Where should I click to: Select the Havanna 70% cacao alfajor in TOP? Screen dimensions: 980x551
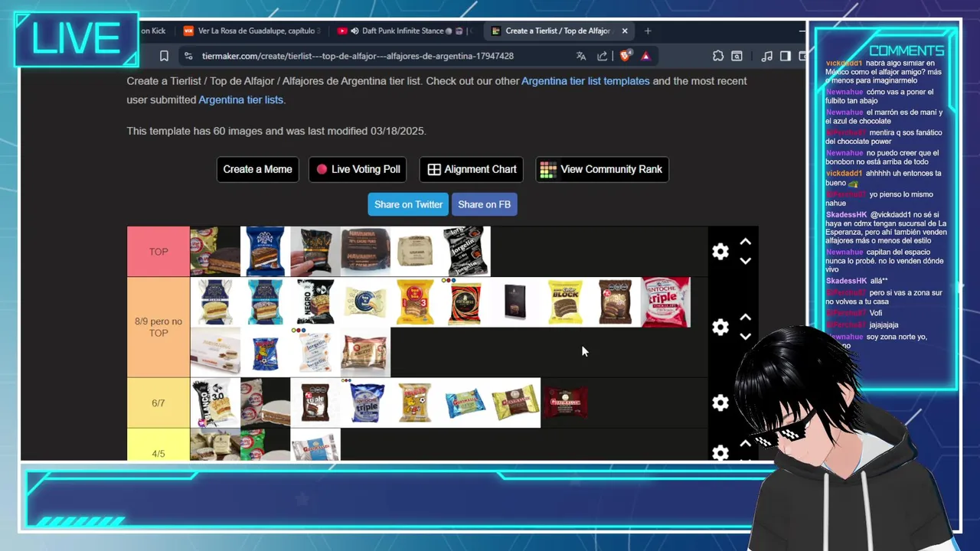pos(365,251)
